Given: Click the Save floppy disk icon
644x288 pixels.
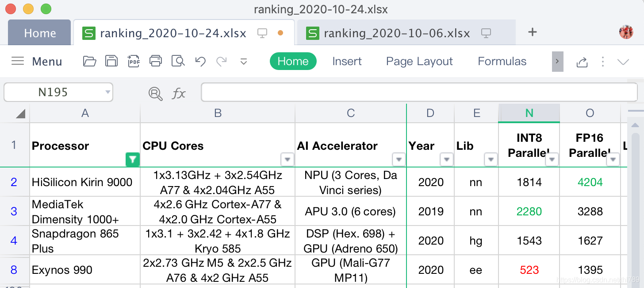Looking at the screenshot, I should (111, 61).
